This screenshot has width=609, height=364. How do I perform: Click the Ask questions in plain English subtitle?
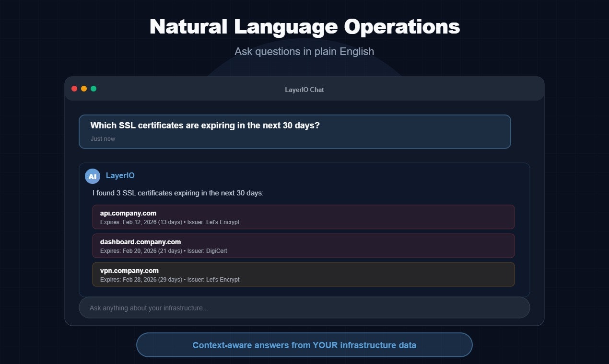304,51
